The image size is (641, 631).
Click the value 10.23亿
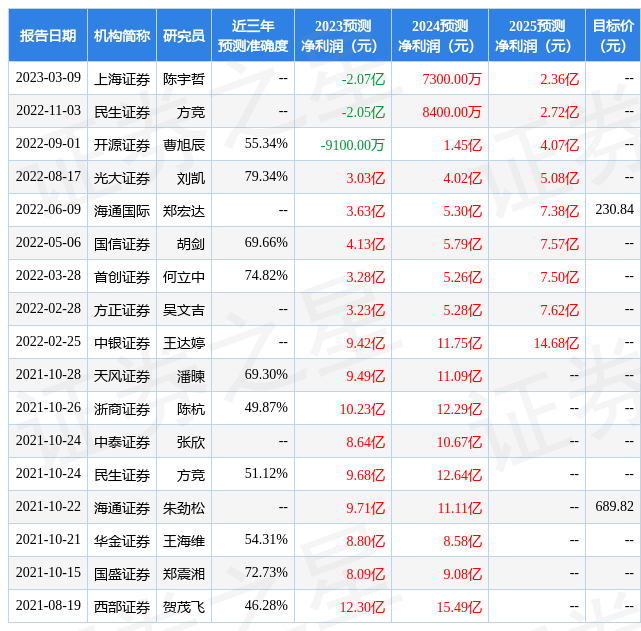pos(363,409)
